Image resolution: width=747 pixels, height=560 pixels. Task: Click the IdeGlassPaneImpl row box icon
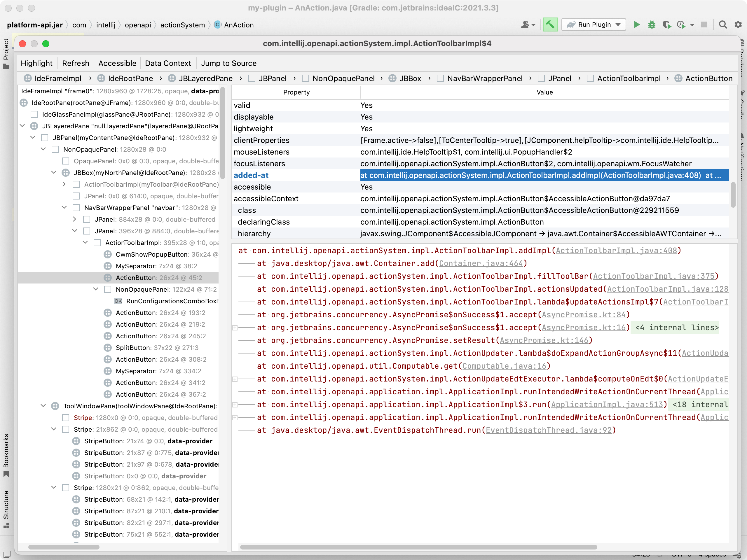[x=34, y=114]
